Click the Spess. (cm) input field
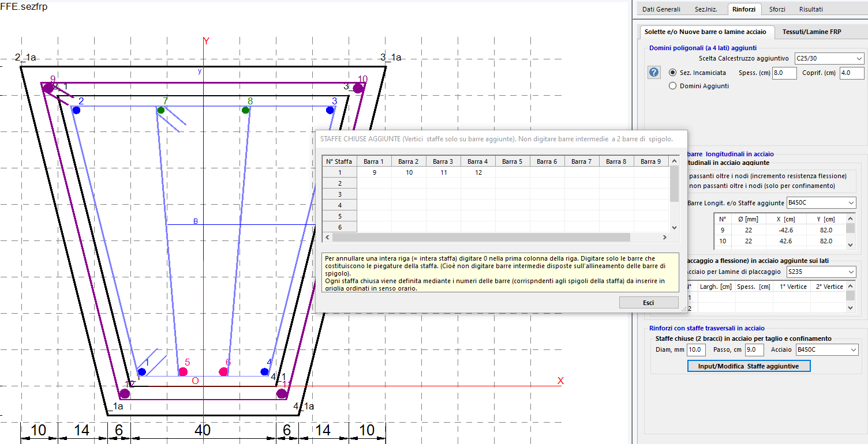 [x=784, y=73]
